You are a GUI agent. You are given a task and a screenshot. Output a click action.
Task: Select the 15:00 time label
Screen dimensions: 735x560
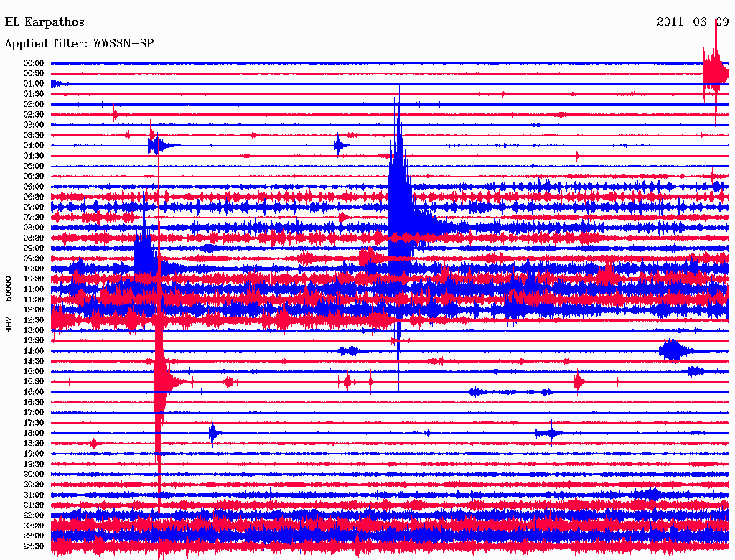tap(33, 371)
